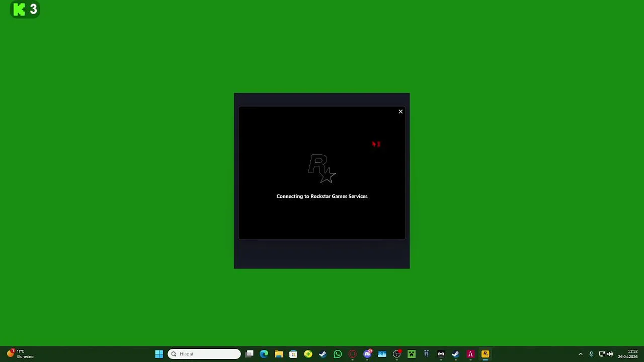This screenshot has width=644, height=362.
Task: Close the Rockstar Games connecting dialog
Action: pyautogui.click(x=400, y=112)
